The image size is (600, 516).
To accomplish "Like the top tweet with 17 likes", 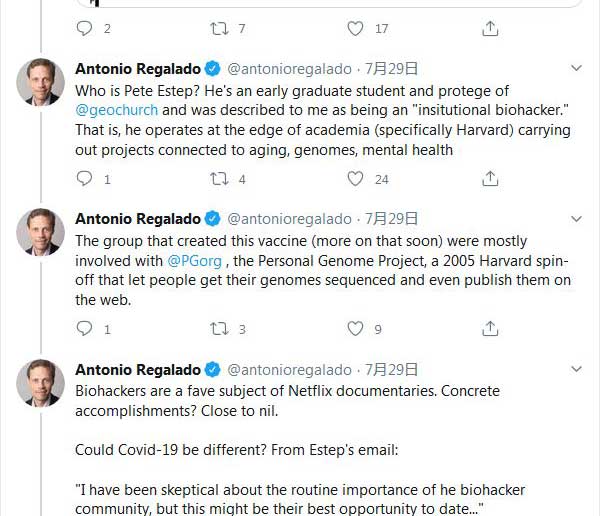I will click(355, 29).
